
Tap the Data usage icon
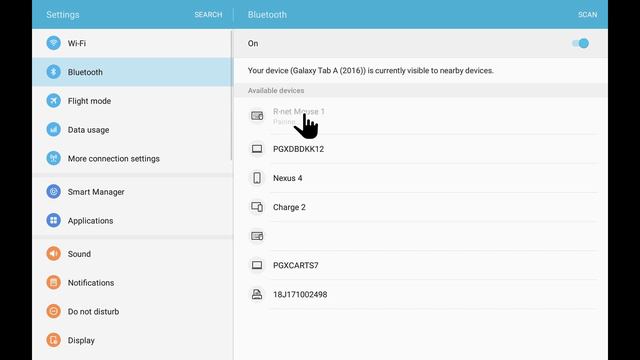[x=53, y=129]
